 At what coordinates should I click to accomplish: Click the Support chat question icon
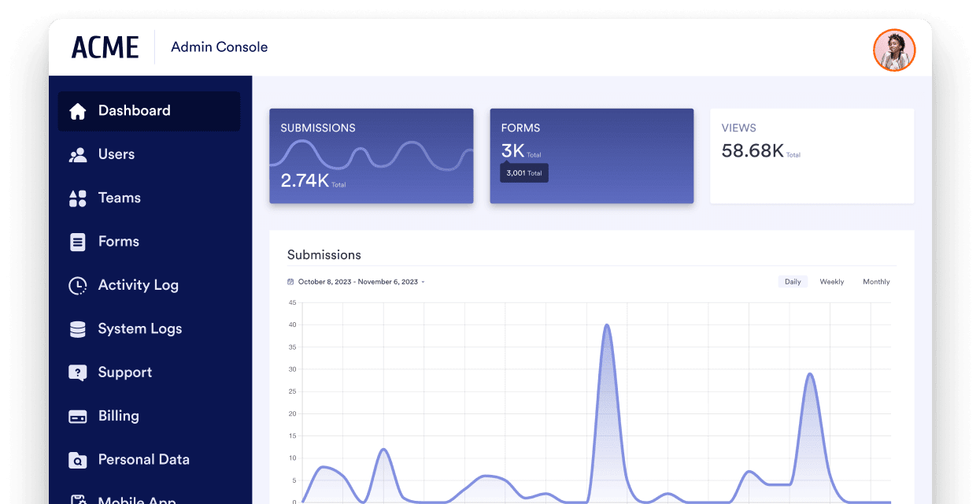[x=77, y=372]
